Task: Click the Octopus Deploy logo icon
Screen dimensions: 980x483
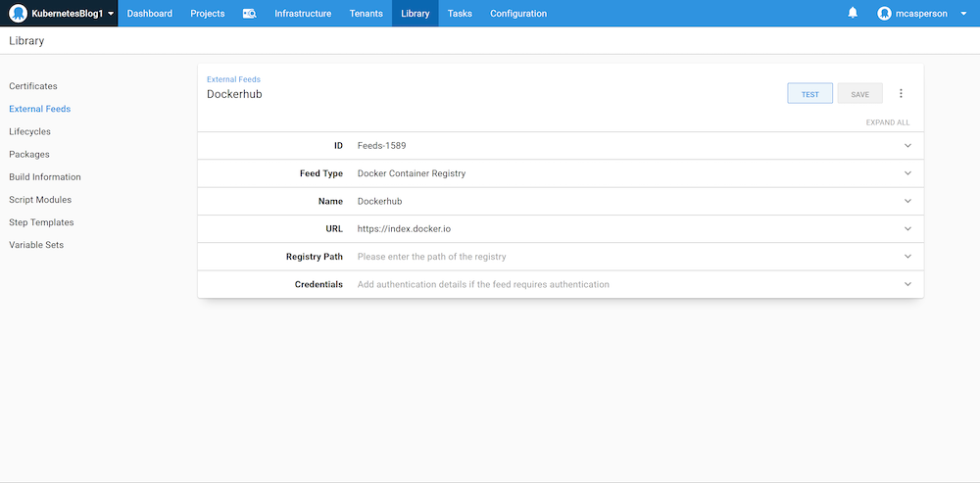Action: tap(18, 14)
